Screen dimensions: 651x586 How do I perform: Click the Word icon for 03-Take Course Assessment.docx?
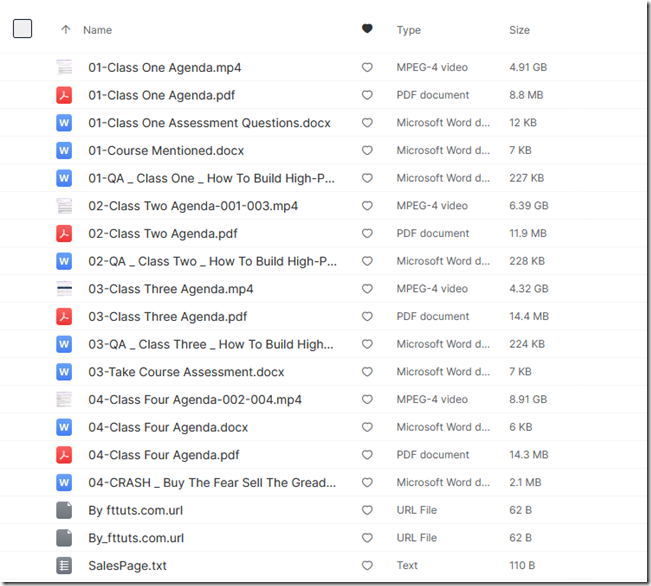(x=65, y=372)
